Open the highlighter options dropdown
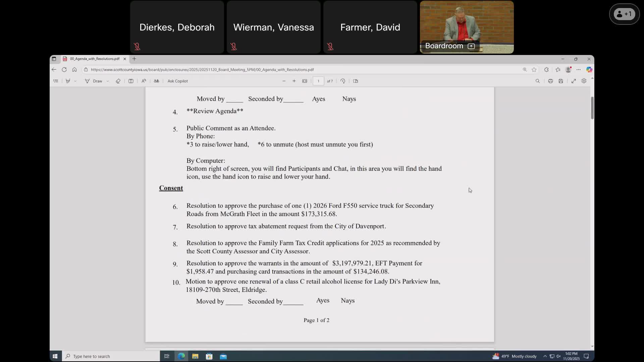The image size is (644, 362). pyautogui.click(x=75, y=81)
